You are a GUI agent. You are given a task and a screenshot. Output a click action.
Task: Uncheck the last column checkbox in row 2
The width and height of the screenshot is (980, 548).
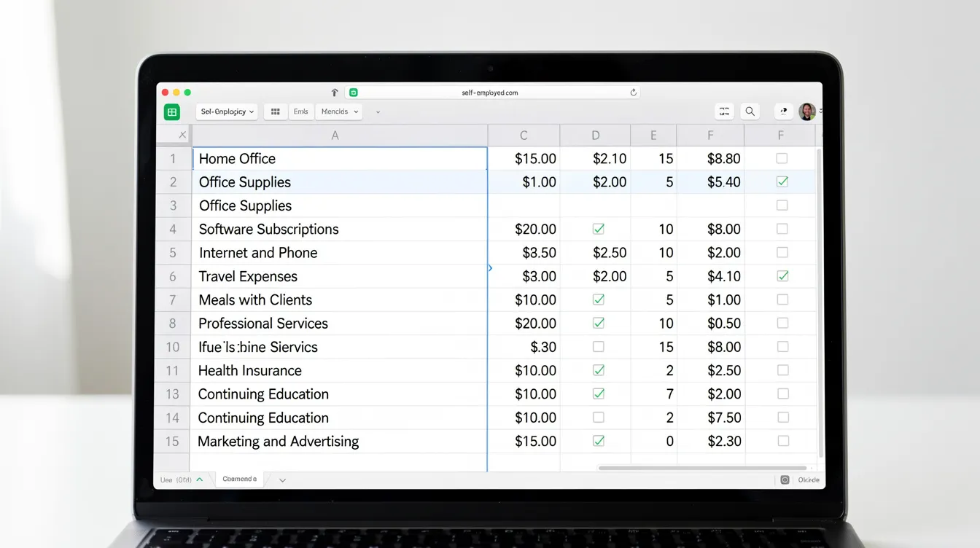(x=782, y=181)
